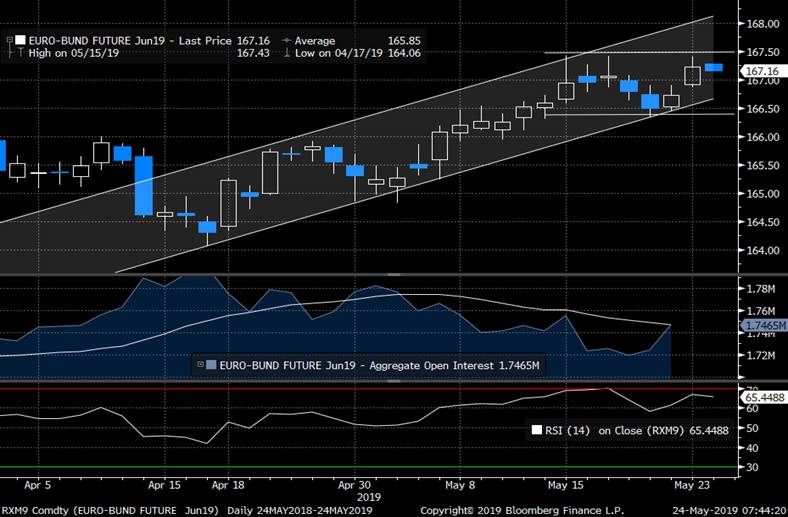Click the 167.50 price axis label

click(x=762, y=52)
